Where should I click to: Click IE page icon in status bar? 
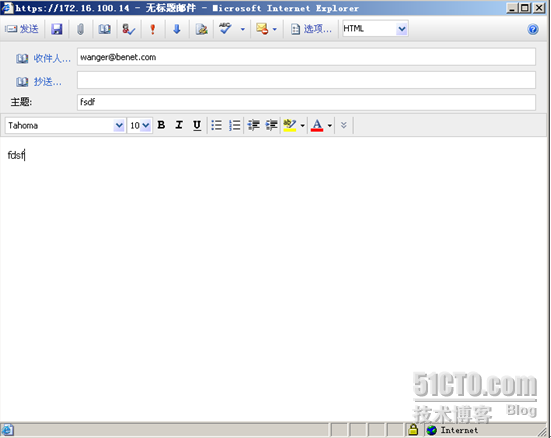(x=7, y=430)
